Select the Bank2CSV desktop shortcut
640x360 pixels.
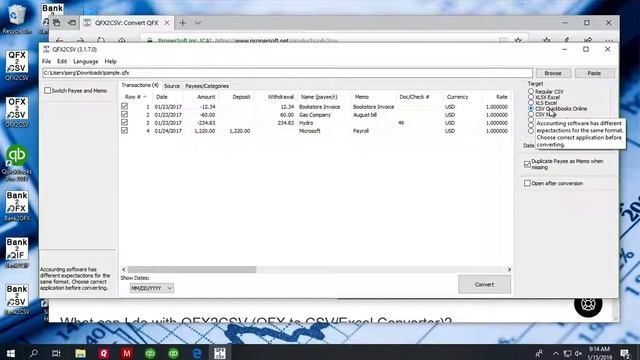(x=17, y=299)
